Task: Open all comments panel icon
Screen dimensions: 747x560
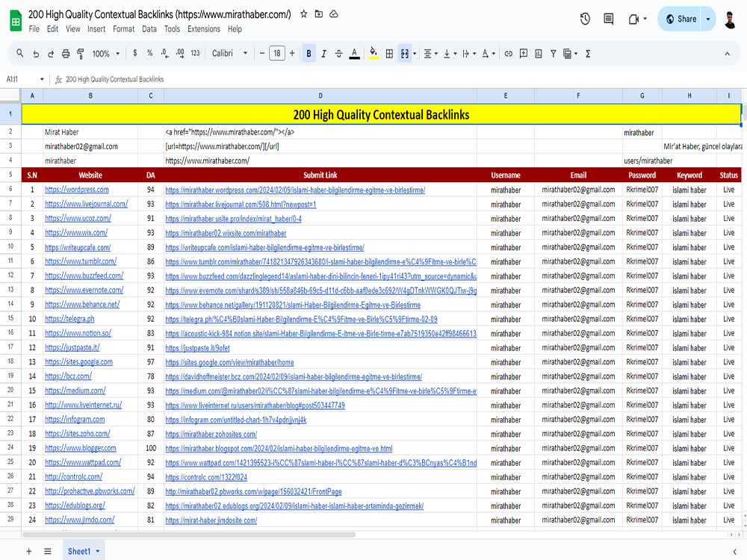Action: (608, 19)
